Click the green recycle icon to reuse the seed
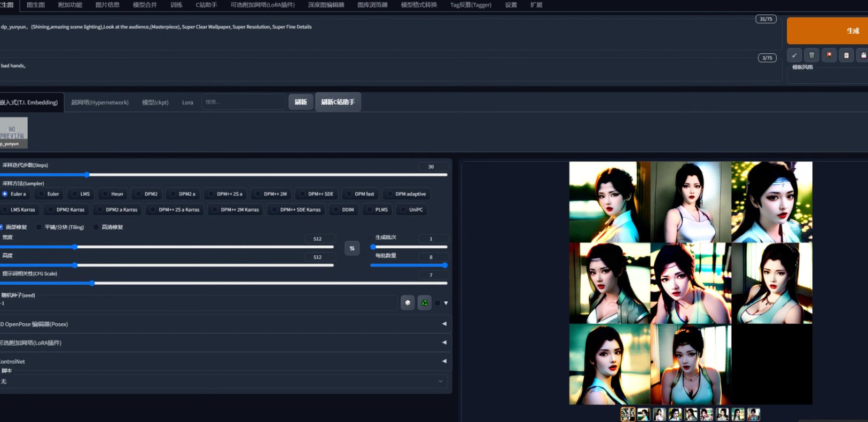868x422 pixels. click(x=425, y=303)
